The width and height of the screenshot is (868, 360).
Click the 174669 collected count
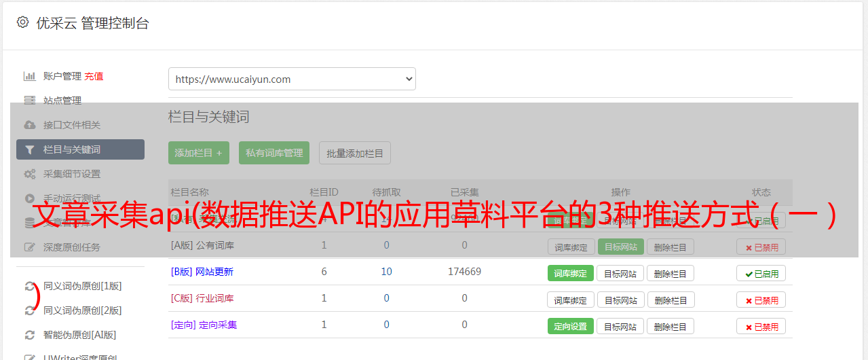464,272
